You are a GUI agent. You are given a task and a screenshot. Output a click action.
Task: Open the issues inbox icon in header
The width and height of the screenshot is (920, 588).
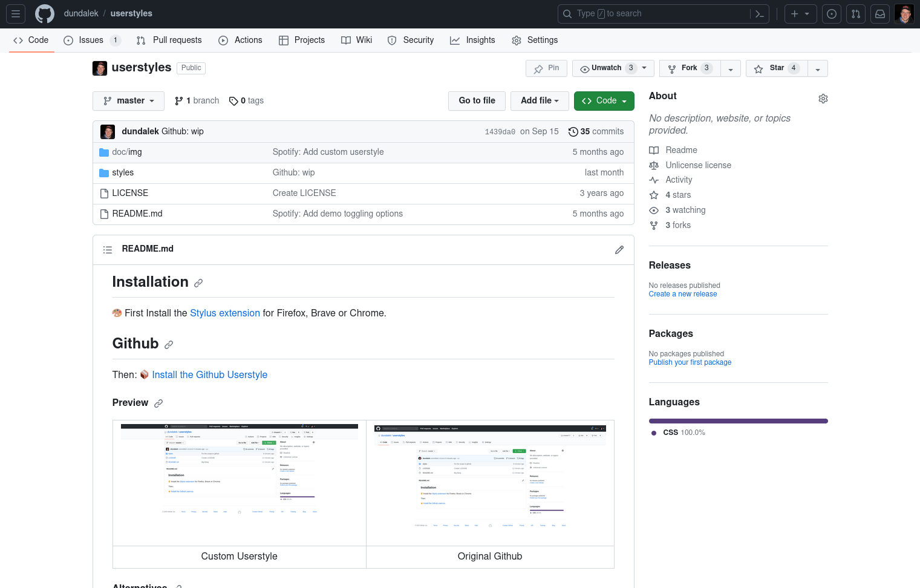tap(832, 14)
